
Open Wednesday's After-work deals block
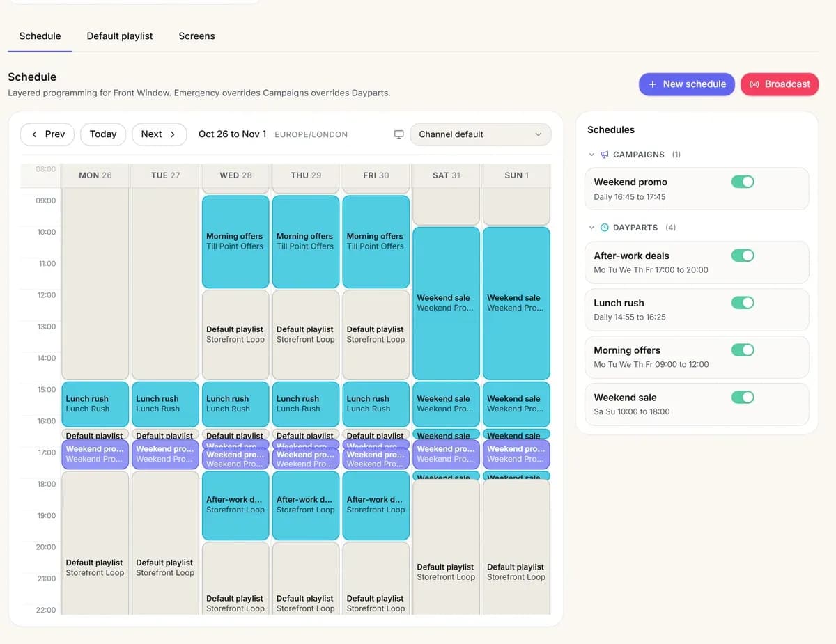[235, 505]
